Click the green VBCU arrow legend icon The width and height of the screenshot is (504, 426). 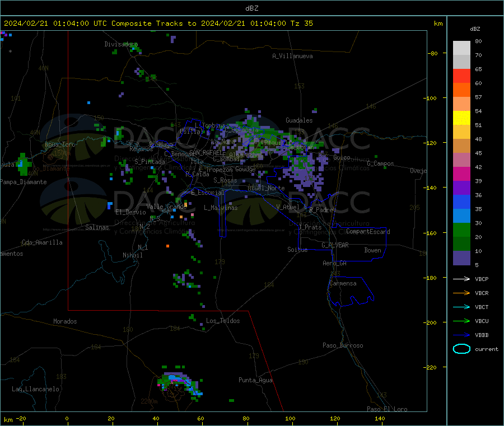(x=461, y=321)
